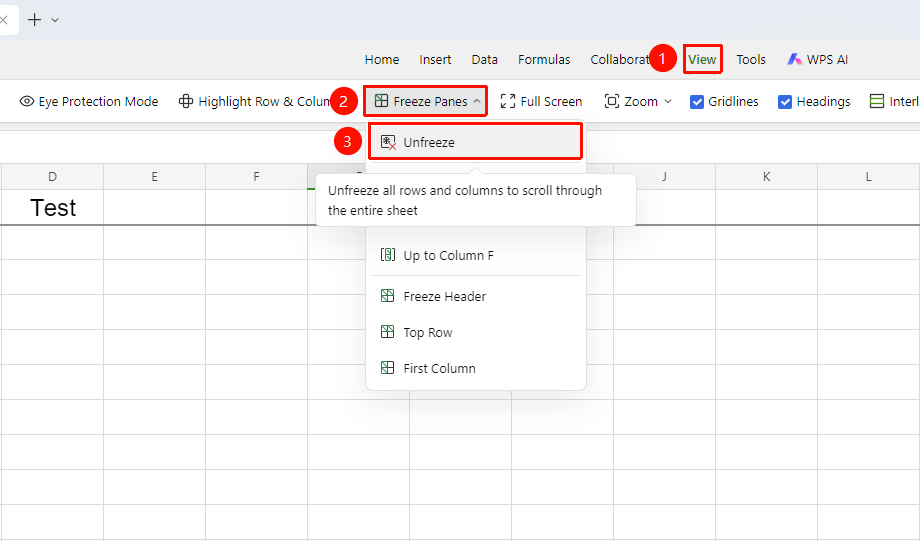Select column K header
Screen dimensions: 920x541
766,177
